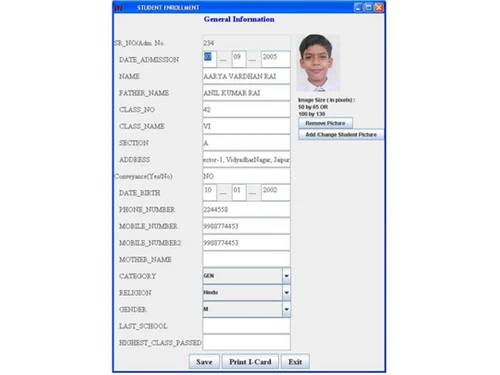Select the GENDER combo box showing M
Image resolution: width=500 pixels, height=375 pixels.
pos(246,309)
